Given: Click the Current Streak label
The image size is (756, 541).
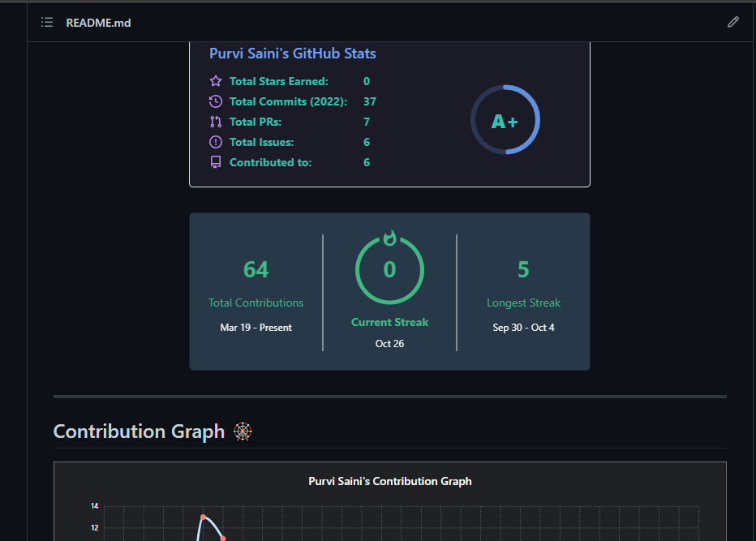Looking at the screenshot, I should pyautogui.click(x=389, y=322).
